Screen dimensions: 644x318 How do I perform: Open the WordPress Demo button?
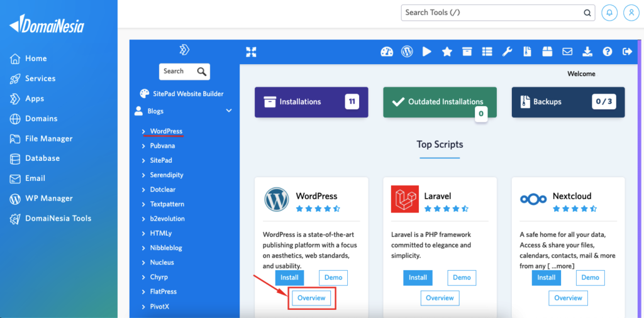pos(333,278)
